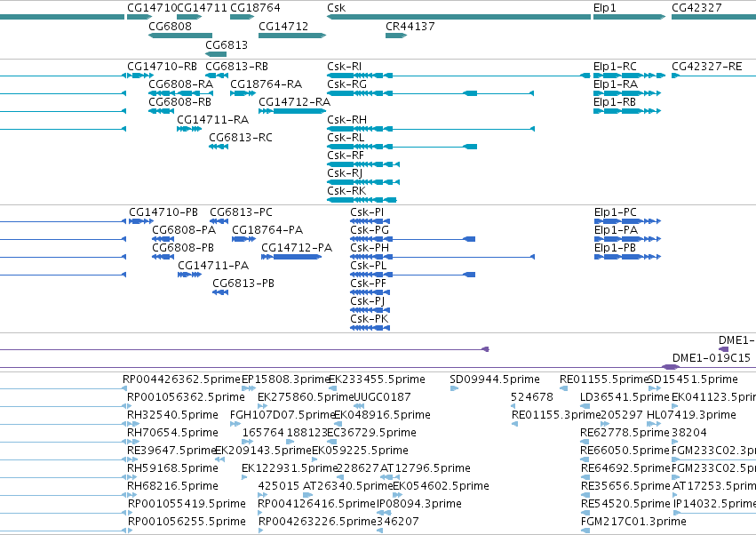Screen dimensions: 756x535
Task: Click the UUGC0187 EST label
Action: [x=382, y=397]
